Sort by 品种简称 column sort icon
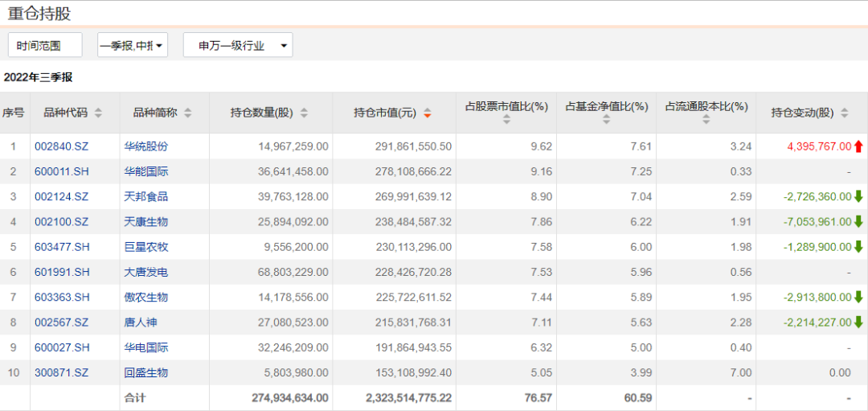This screenshot has height=411, width=868. [x=188, y=113]
